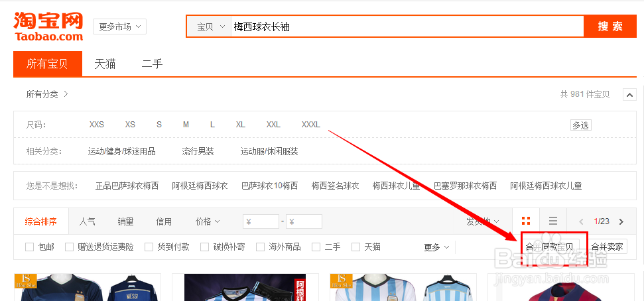Collapse filter panel with up-arrow button

pos(629,94)
